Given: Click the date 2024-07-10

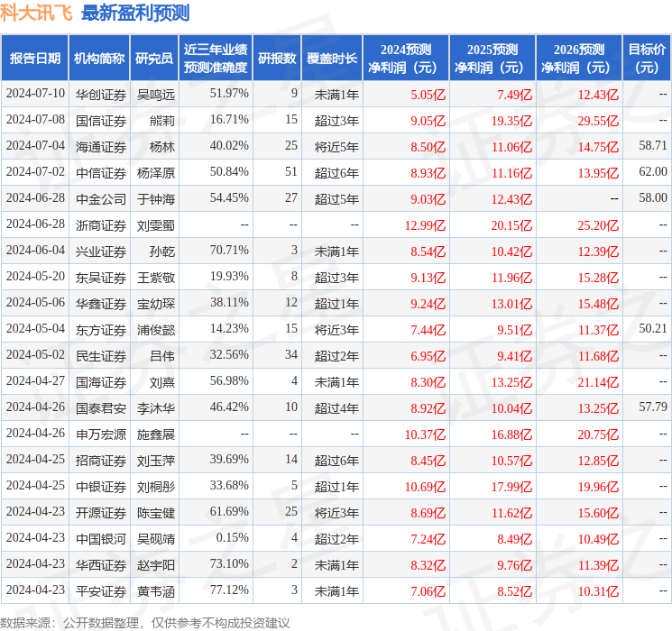Looking at the screenshot, I should [x=35, y=94].
